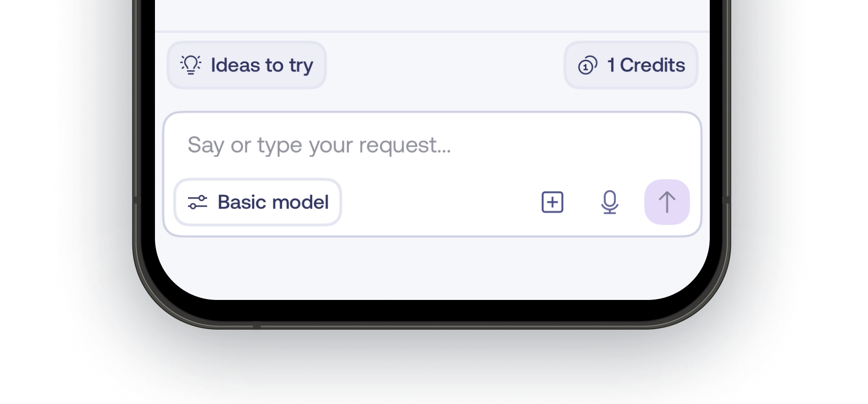Image resolution: width=868 pixels, height=404 pixels.
Task: Tap the "Ideas to try" label text
Action: point(262,65)
